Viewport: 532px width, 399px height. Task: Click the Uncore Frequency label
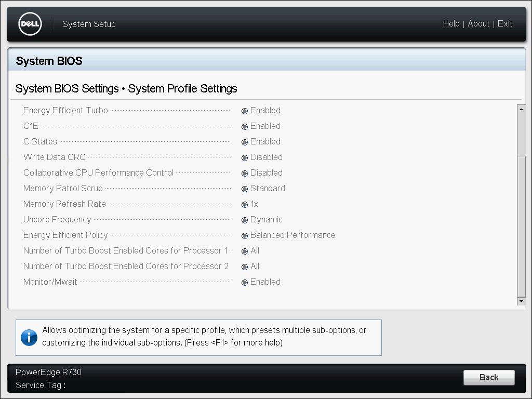tap(57, 220)
